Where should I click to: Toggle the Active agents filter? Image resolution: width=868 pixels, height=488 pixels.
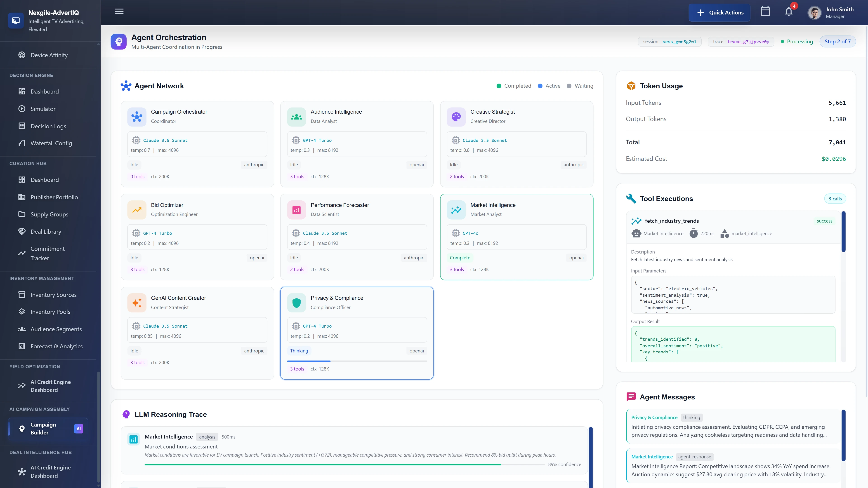tap(549, 86)
